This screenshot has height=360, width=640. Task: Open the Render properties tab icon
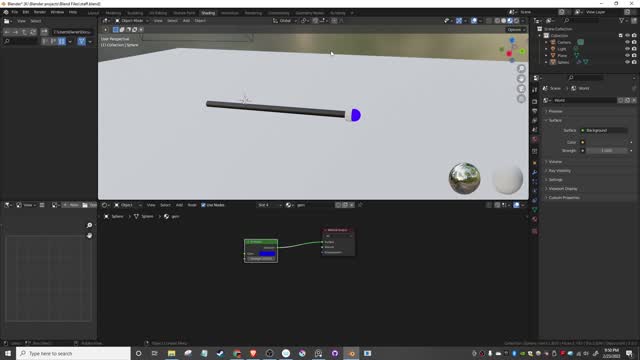coord(535,101)
